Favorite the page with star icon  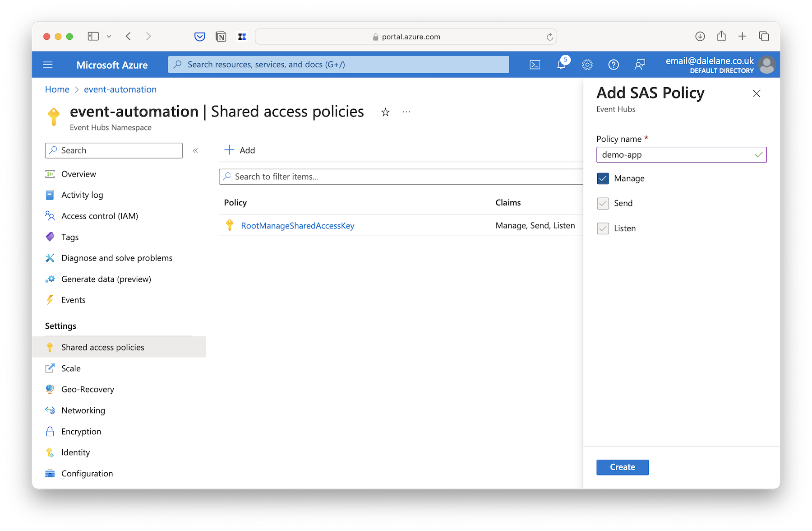(x=385, y=112)
